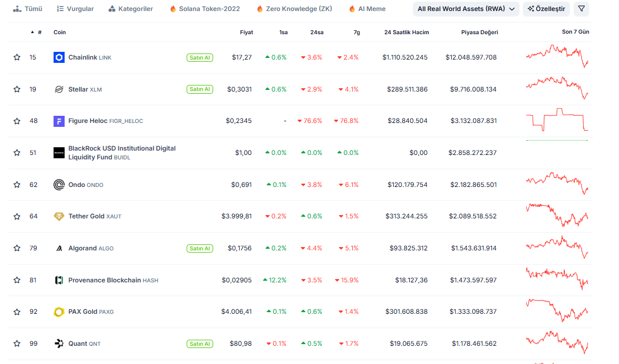This screenshot has width=619, height=364.
Task: Toggle favorite star for Chainlink
Action: point(17,57)
